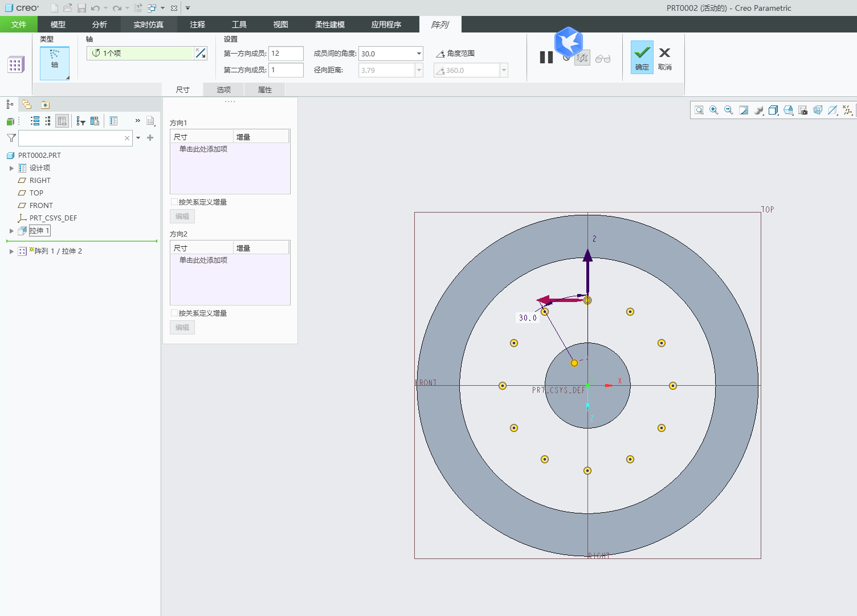The image size is (857, 616).
Task: Click the zoom in magnifier icon
Action: coord(714,111)
